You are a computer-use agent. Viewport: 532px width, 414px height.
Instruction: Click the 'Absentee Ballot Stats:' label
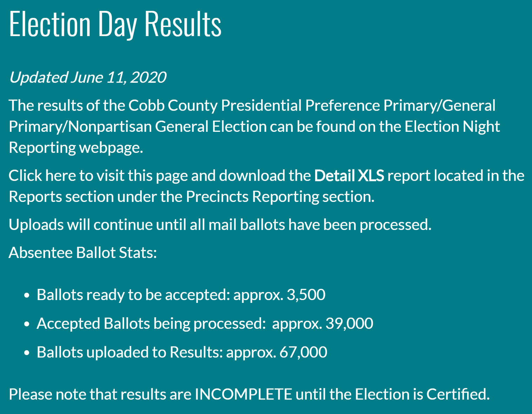[83, 253]
